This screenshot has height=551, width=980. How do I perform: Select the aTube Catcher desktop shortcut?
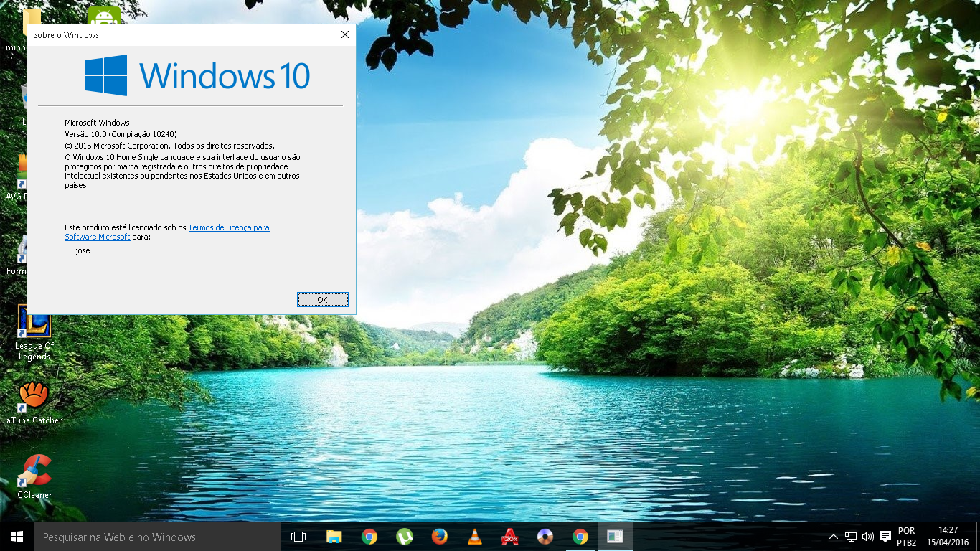(x=34, y=402)
